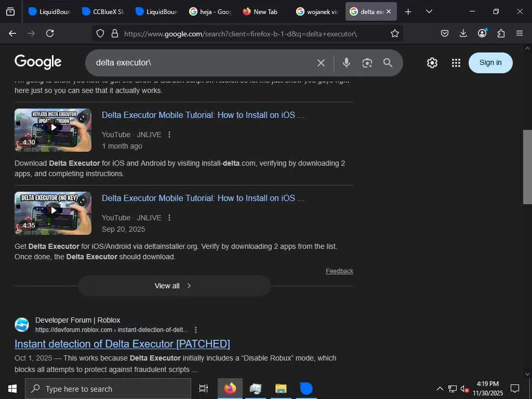Open more options for devforum result
The image size is (532, 399).
[x=196, y=330]
